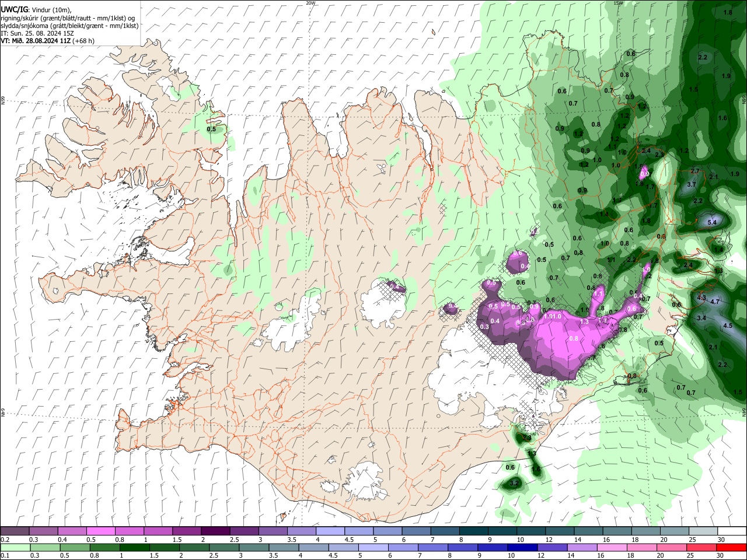This screenshot has width=747, height=560.
Task: Select the pale green swatch between 0.1 and 0.3 in the lower legend
Action: tap(15, 547)
